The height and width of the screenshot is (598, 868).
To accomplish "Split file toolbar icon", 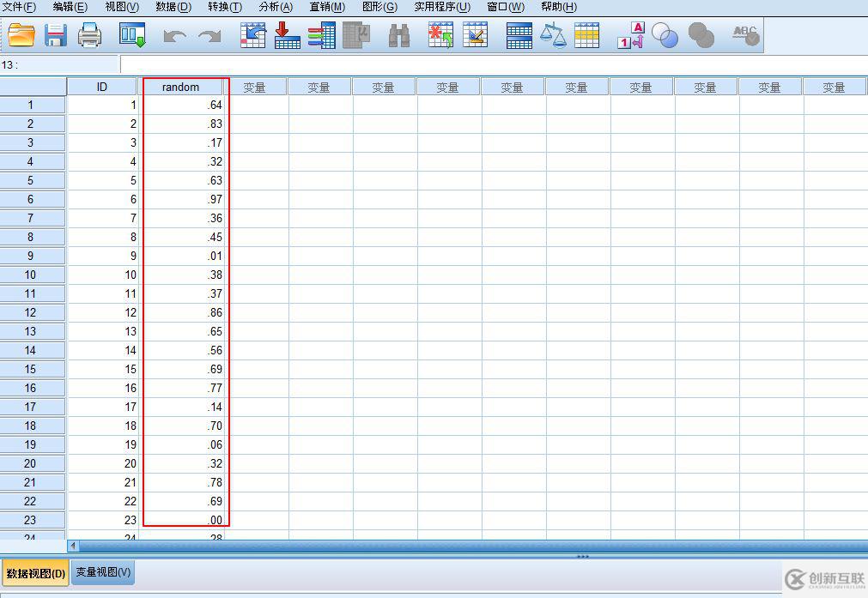I will tap(519, 35).
